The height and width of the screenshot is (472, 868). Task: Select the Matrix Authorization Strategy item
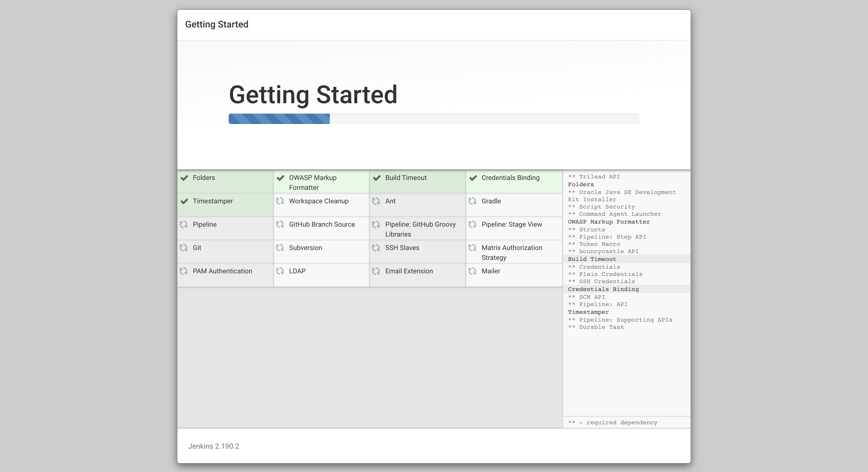(513, 252)
